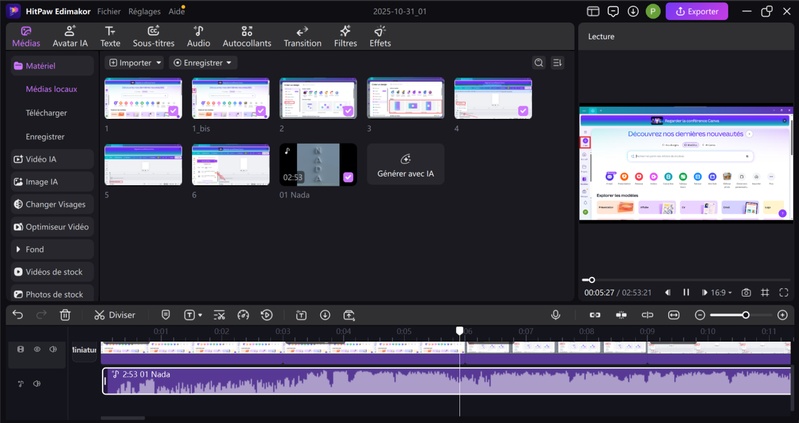Open the Effets tab
The height and width of the screenshot is (423, 799).
tap(380, 37)
